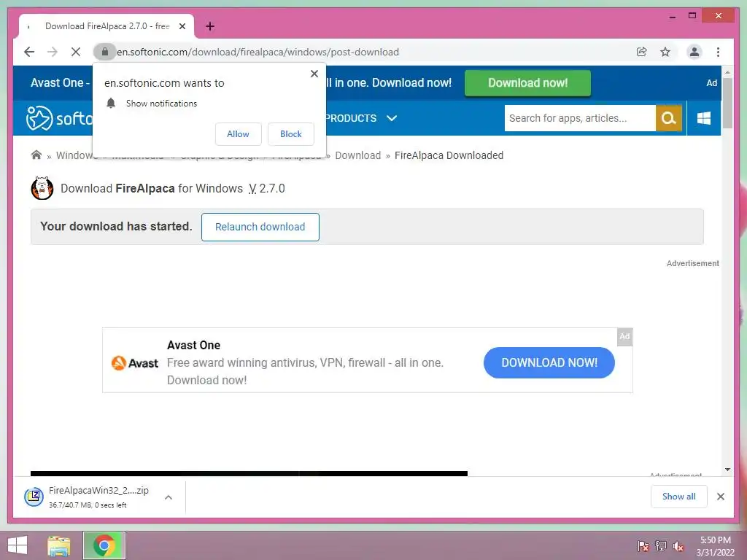
Task: Open the Avast One ad title
Action: tap(193, 345)
